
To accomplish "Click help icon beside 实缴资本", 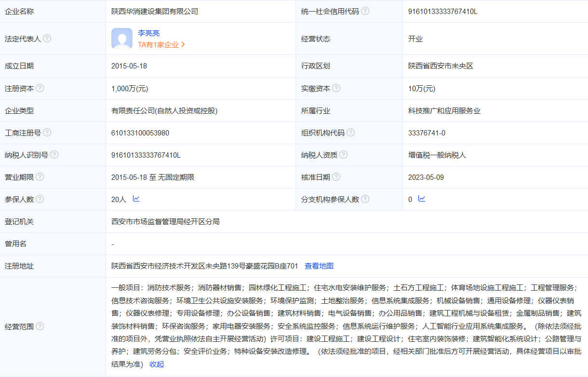I will [336, 88].
